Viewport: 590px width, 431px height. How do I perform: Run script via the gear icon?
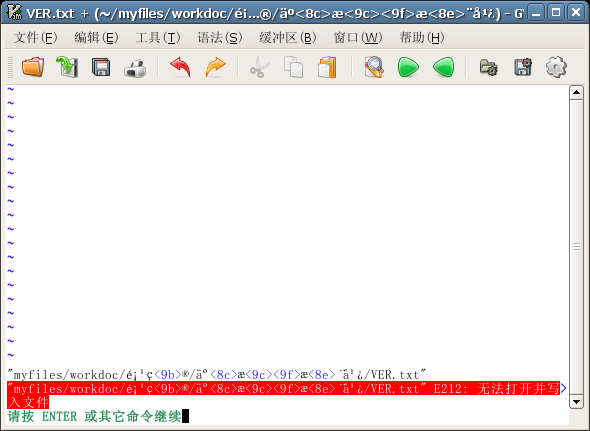tap(556, 67)
